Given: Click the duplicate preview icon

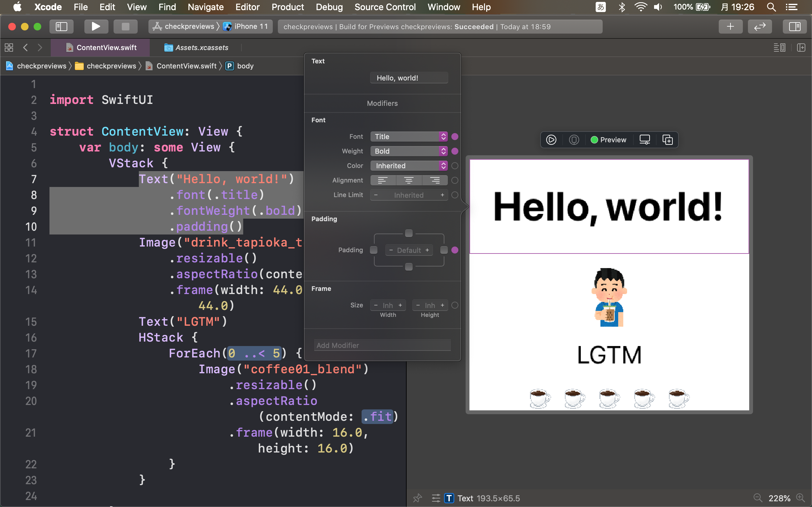Looking at the screenshot, I should click(667, 139).
